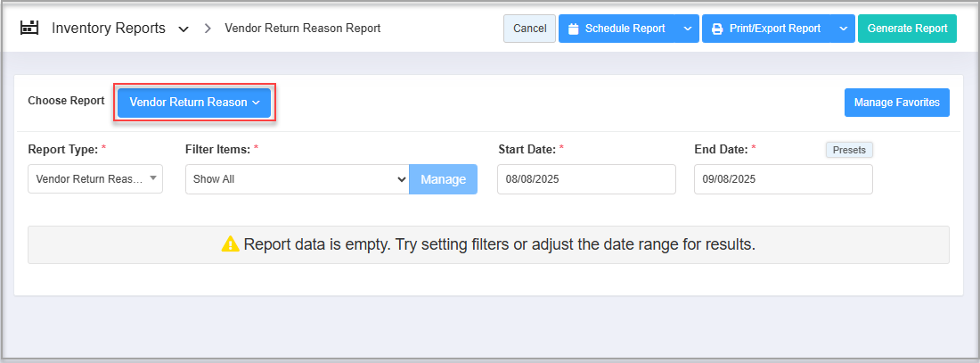Open the Filter Items Show All dropdown
The width and height of the screenshot is (980, 363).
(297, 179)
